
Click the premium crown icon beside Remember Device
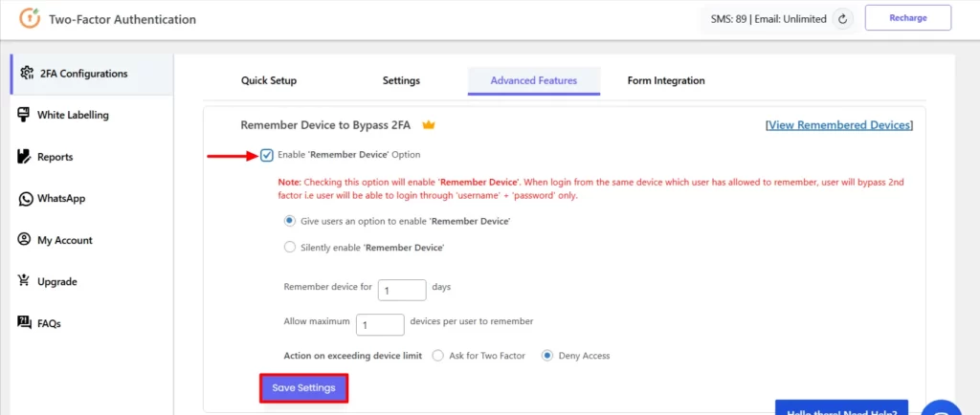coord(428,125)
